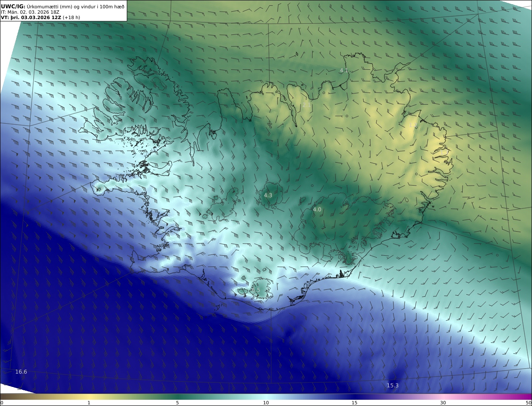Viewport: 532px width, 406px height.
Task: Click the 15.3 value over the ocean
Action: (393, 386)
